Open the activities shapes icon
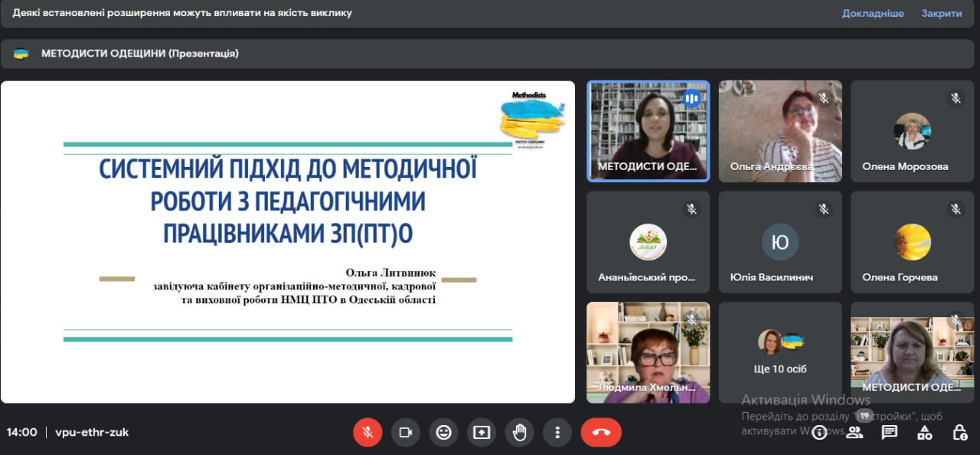This screenshot has height=455, width=980. coord(925,433)
